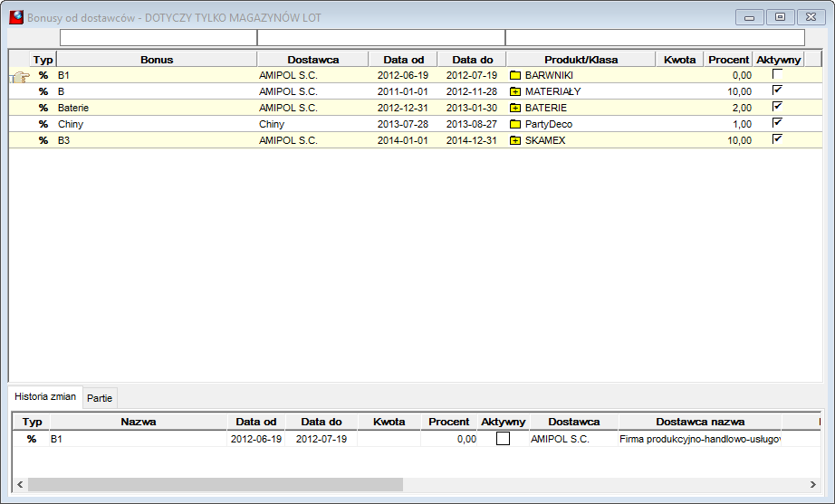Click percent icon in history panel row

(x=32, y=439)
